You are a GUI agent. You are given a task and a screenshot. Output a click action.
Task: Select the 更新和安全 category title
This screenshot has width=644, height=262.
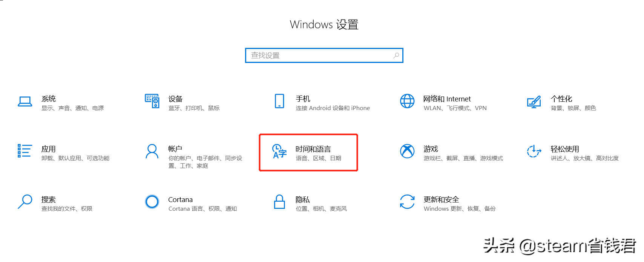pyautogui.click(x=441, y=199)
